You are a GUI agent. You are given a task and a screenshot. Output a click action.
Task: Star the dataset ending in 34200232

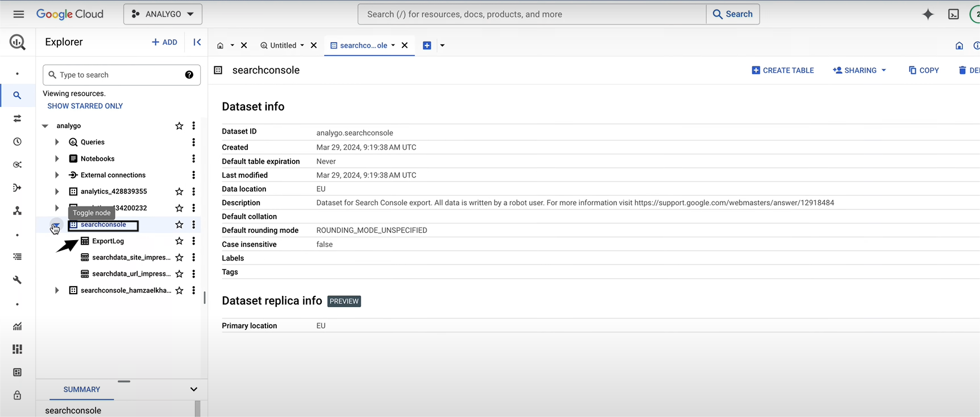179,208
